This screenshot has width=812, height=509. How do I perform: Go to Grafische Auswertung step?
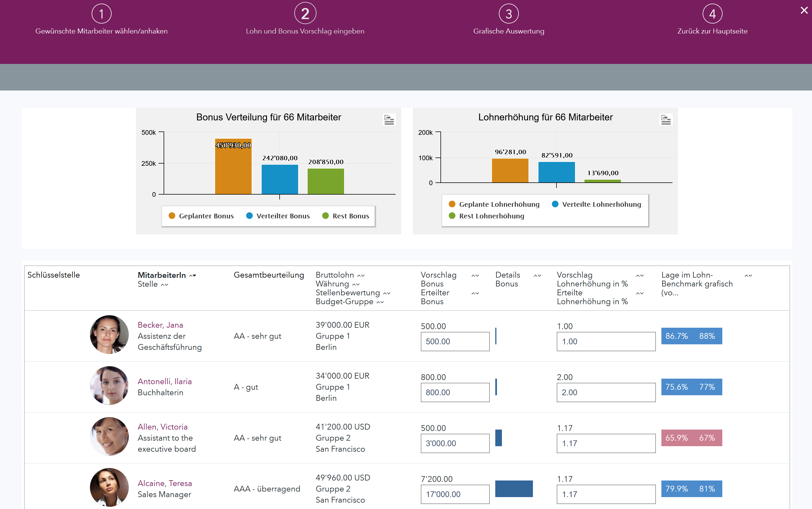click(508, 31)
